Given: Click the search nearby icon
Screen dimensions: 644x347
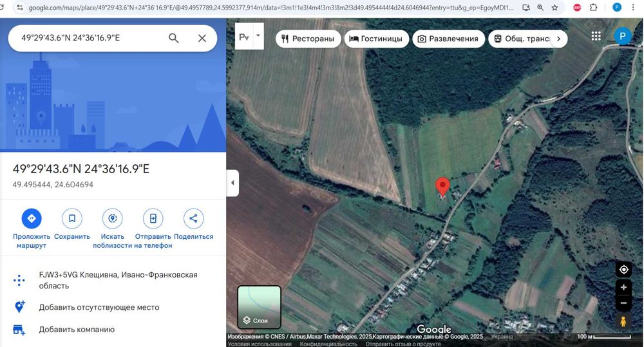Looking at the screenshot, I should [x=113, y=218].
